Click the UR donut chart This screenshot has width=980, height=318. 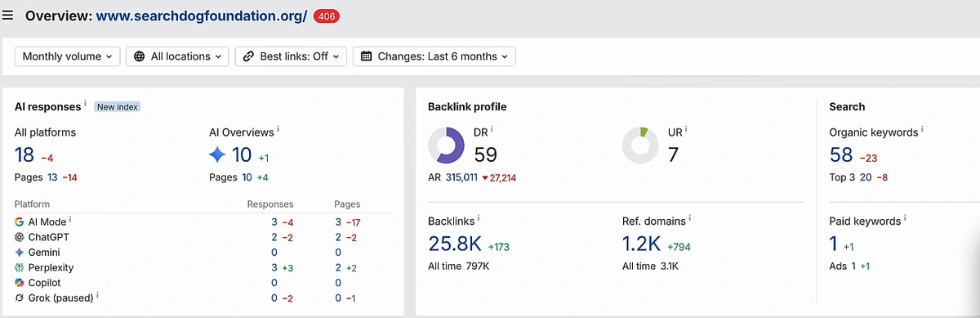(640, 146)
